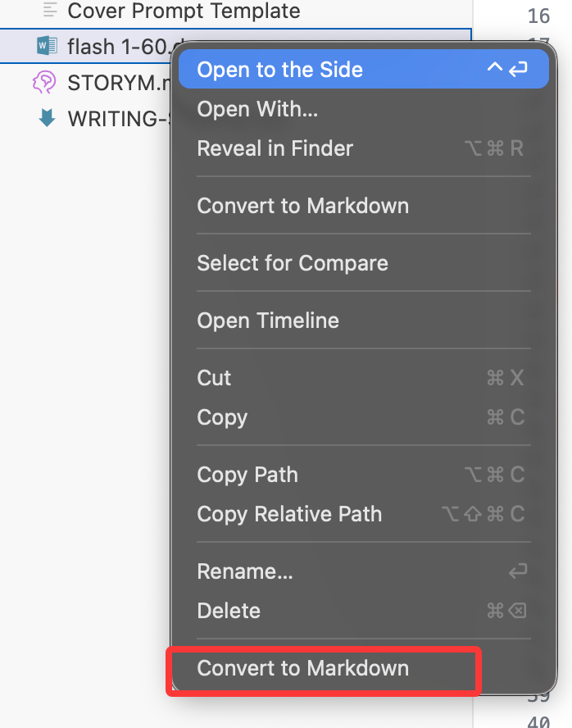Open Timeline for the file
Screen dimensions: 572x728
364,321
